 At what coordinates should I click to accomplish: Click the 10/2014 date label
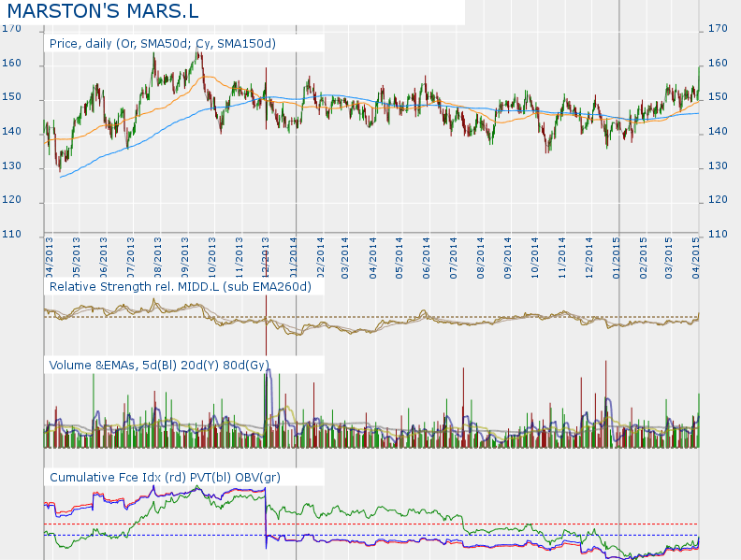(x=534, y=258)
